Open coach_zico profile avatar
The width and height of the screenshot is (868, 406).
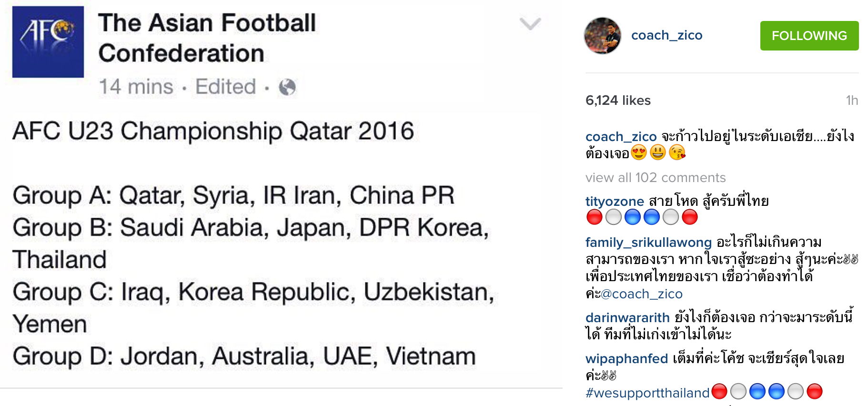pyautogui.click(x=603, y=36)
